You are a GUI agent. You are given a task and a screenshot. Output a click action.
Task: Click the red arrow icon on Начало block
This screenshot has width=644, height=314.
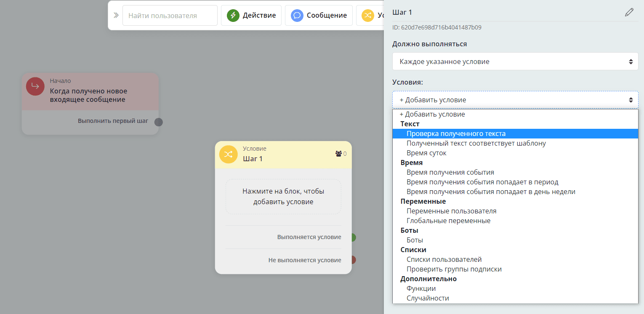(35, 86)
